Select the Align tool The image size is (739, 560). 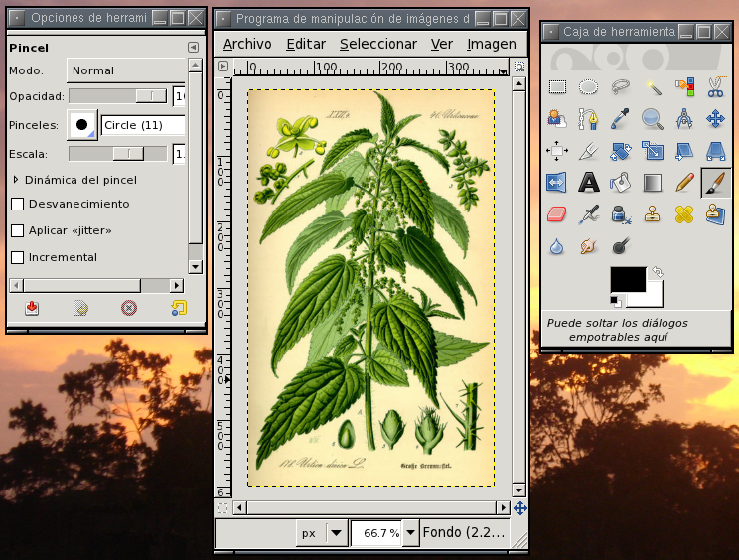click(x=557, y=151)
